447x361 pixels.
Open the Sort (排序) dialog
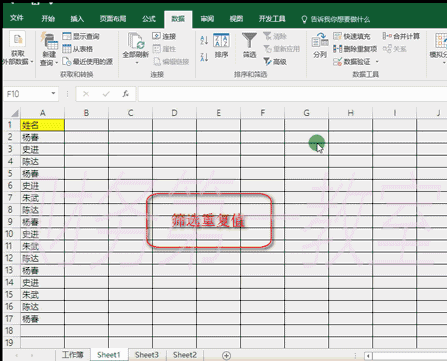[221, 46]
